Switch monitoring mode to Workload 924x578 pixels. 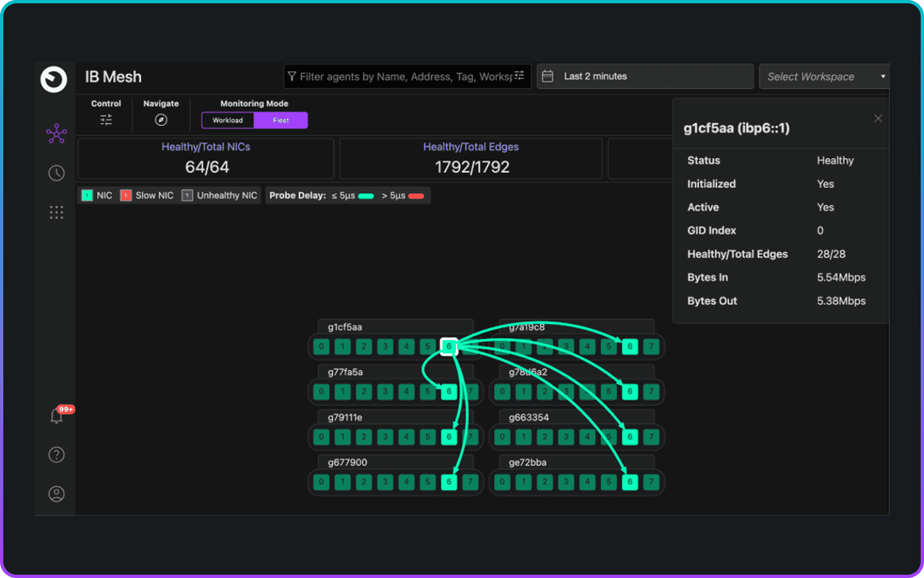(228, 120)
